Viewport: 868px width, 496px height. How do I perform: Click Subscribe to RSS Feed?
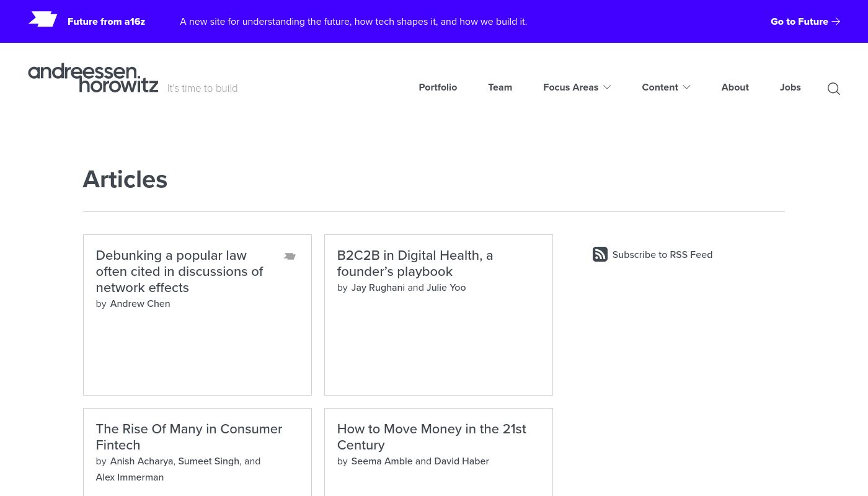662,254
